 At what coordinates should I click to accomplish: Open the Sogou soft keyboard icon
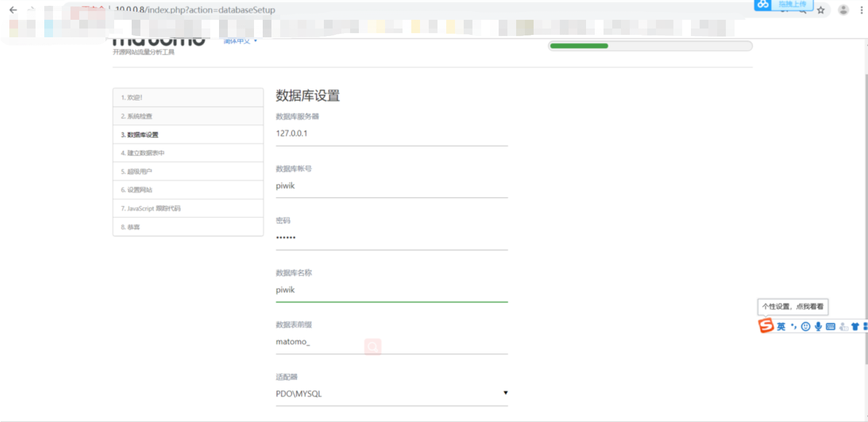tap(831, 327)
